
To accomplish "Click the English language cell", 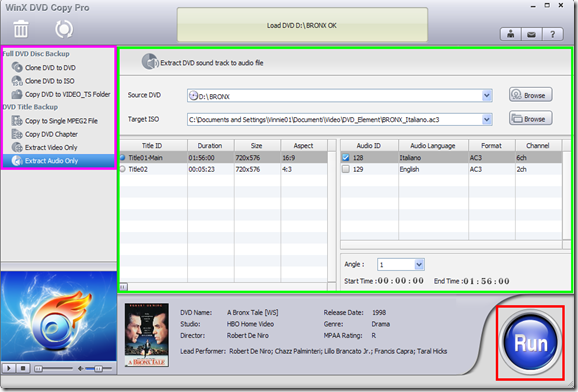I will tap(409, 170).
